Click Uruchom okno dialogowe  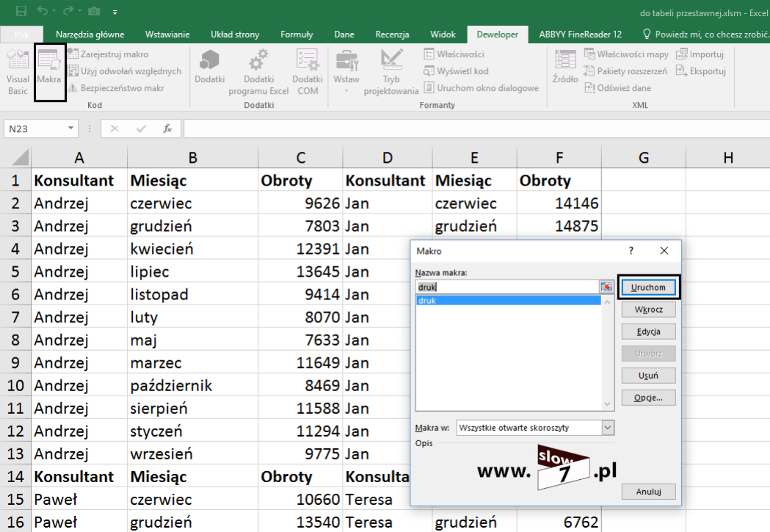(x=482, y=88)
